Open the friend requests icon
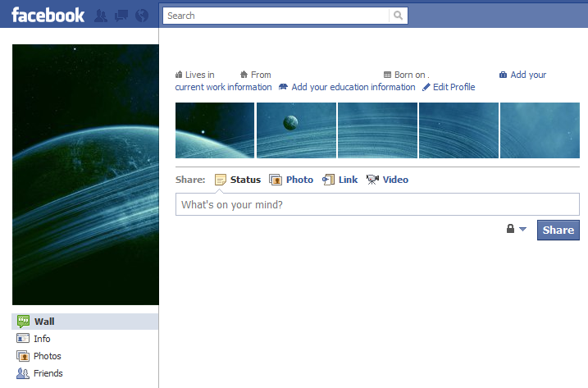This screenshot has width=588, height=388. click(x=101, y=16)
